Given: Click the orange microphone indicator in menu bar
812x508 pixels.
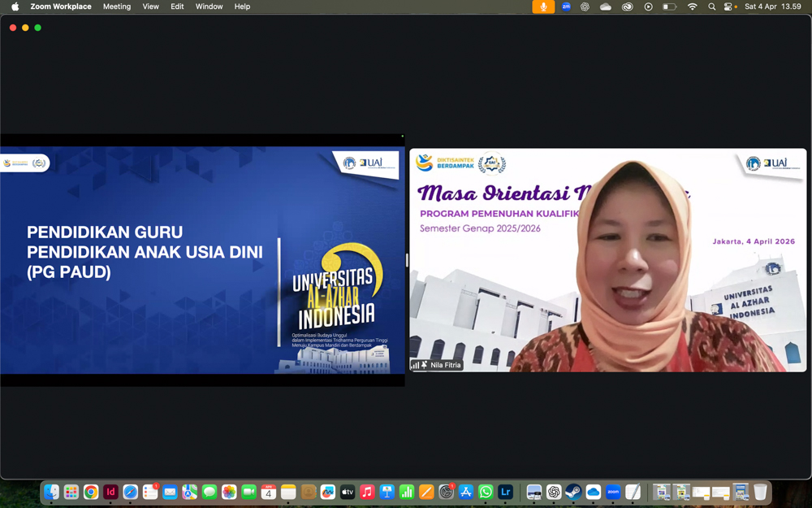Looking at the screenshot, I should 543,7.
